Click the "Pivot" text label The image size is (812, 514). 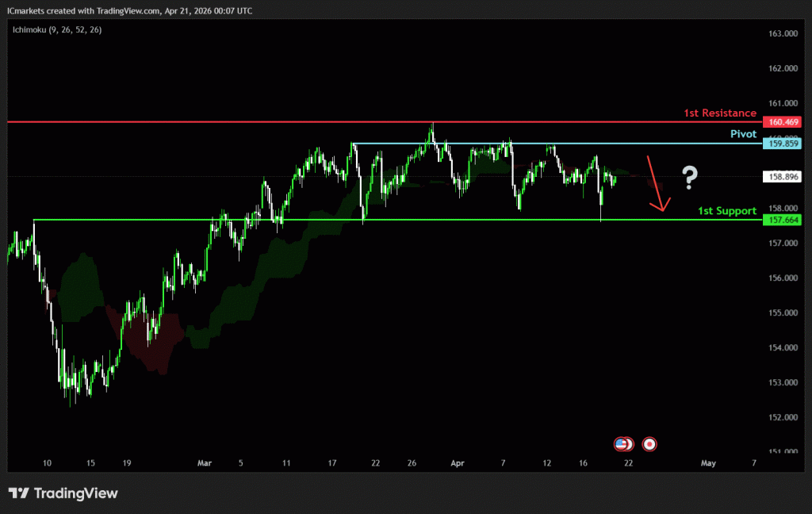click(x=743, y=134)
